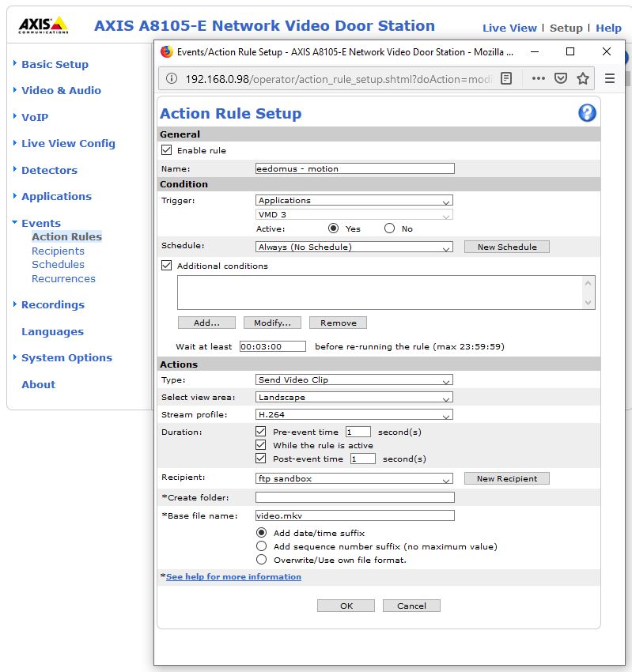Open the Trigger Applications dropdown
Viewport: 632px width, 672px height.
coord(354,200)
